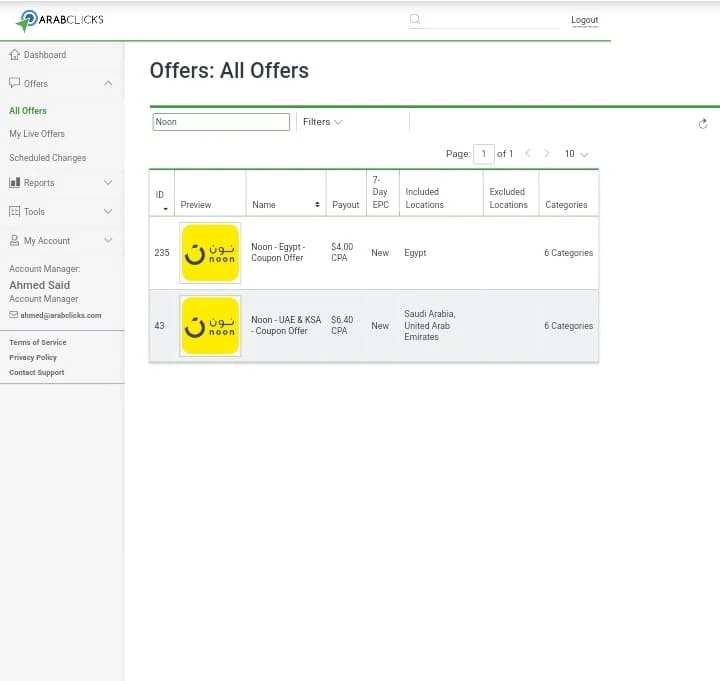Click the Logout link

click(585, 20)
